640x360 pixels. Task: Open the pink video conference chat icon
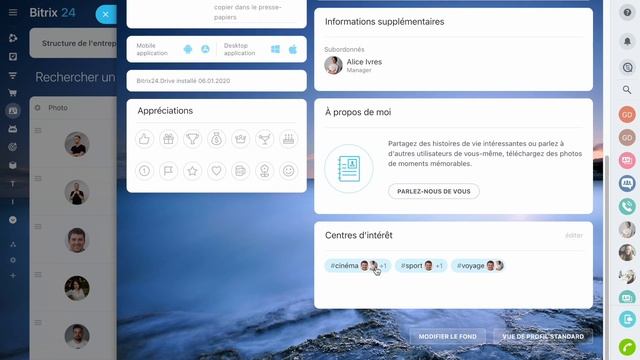click(x=627, y=160)
